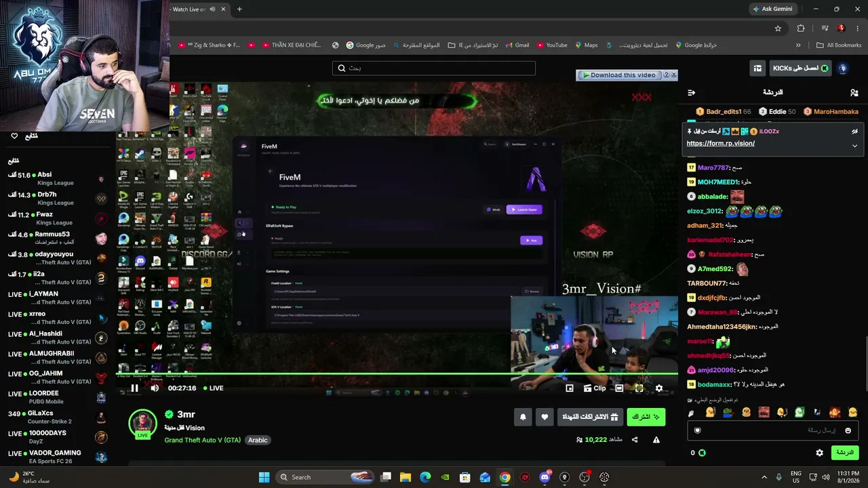Open Rammus53 channel in sidebar
Screen dimensions: 868x488
(x=58, y=238)
